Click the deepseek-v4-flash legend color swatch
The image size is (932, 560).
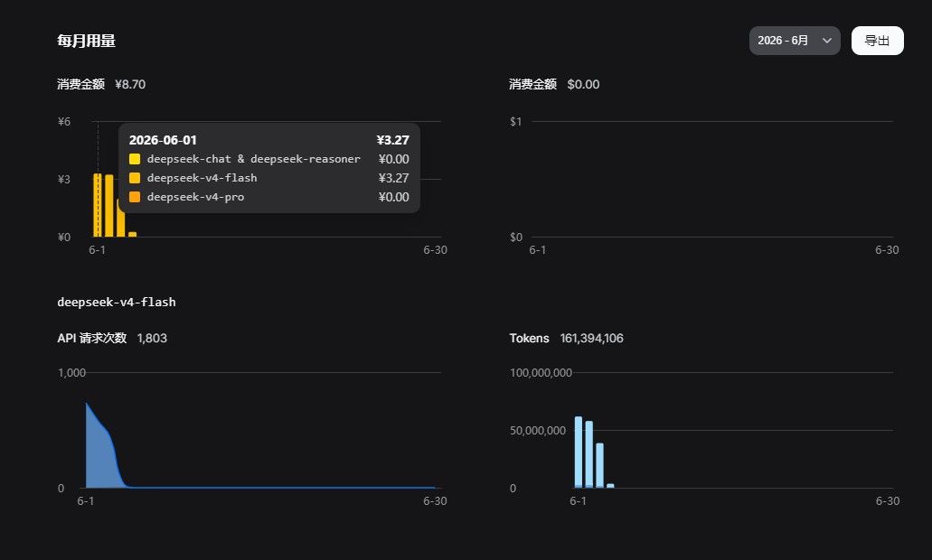135,178
